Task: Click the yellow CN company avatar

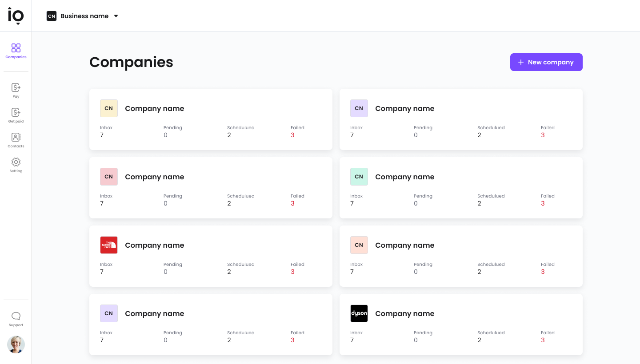Action: click(109, 108)
